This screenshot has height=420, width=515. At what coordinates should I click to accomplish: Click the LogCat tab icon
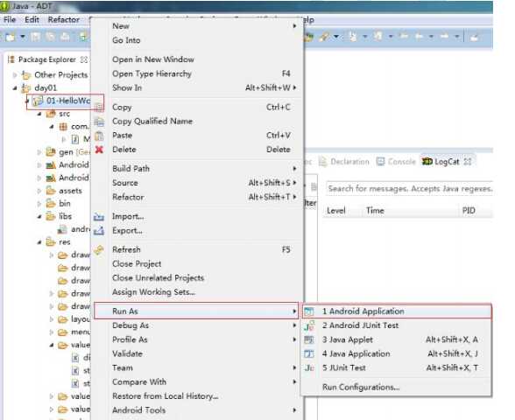427,161
